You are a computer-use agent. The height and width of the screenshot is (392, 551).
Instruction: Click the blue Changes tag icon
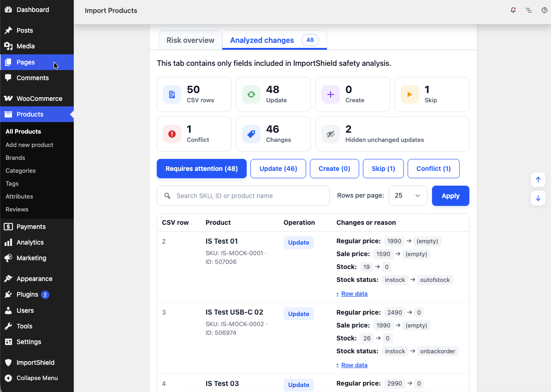coord(251,134)
